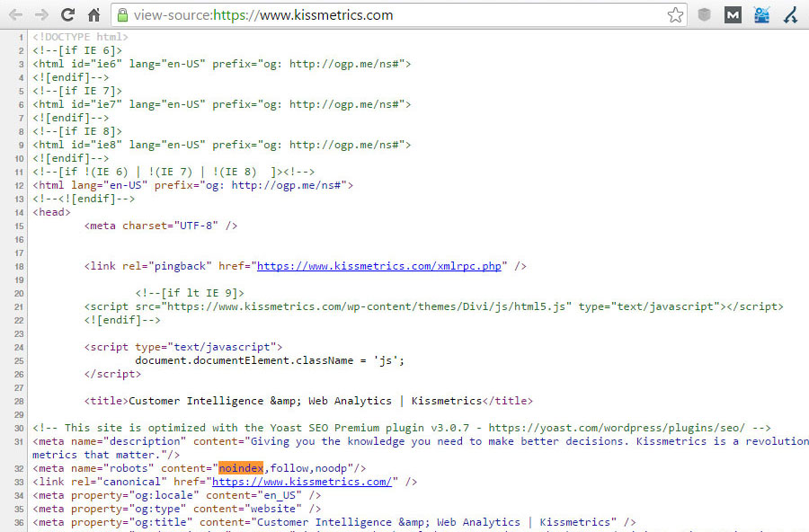
Task: Click the DOCTYPE html line
Action: (x=80, y=37)
